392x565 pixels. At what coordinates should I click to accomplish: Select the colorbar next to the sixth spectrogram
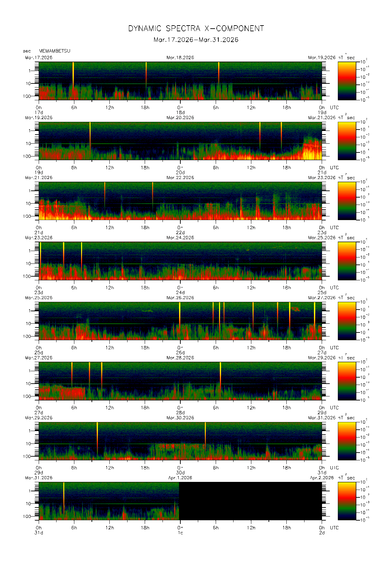(347, 381)
